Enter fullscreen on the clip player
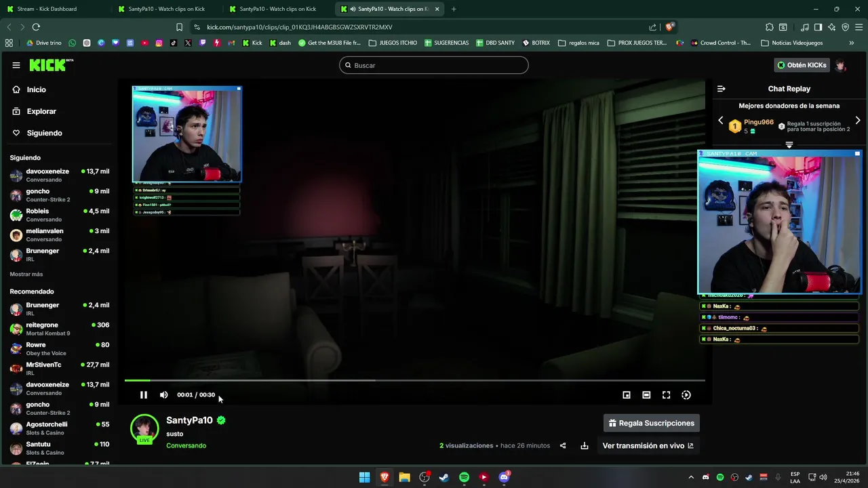The image size is (868, 488). pyautogui.click(x=666, y=394)
